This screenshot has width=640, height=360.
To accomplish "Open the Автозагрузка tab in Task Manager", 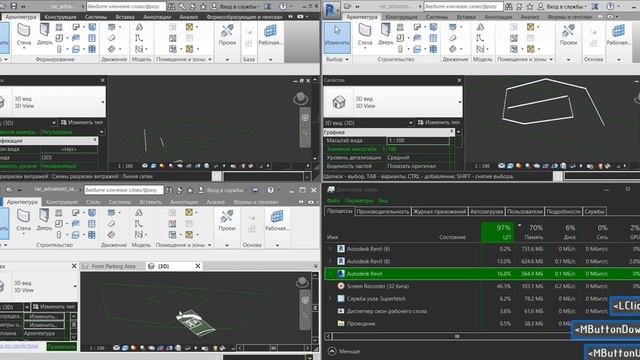I will click(486, 211).
